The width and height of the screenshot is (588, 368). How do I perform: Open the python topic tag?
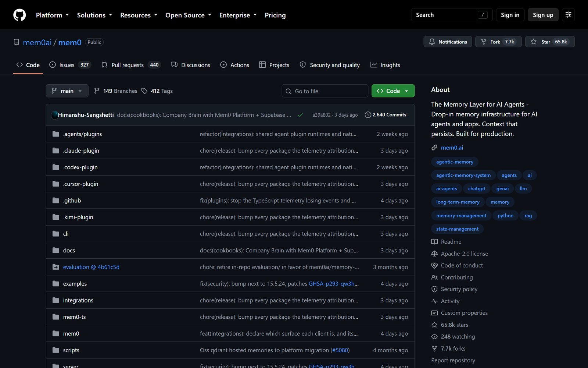pyautogui.click(x=505, y=216)
